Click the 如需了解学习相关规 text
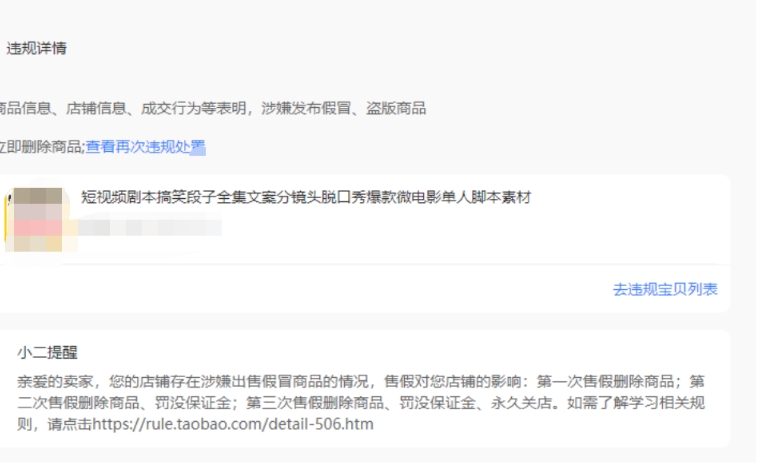772x472 pixels. click(641, 403)
